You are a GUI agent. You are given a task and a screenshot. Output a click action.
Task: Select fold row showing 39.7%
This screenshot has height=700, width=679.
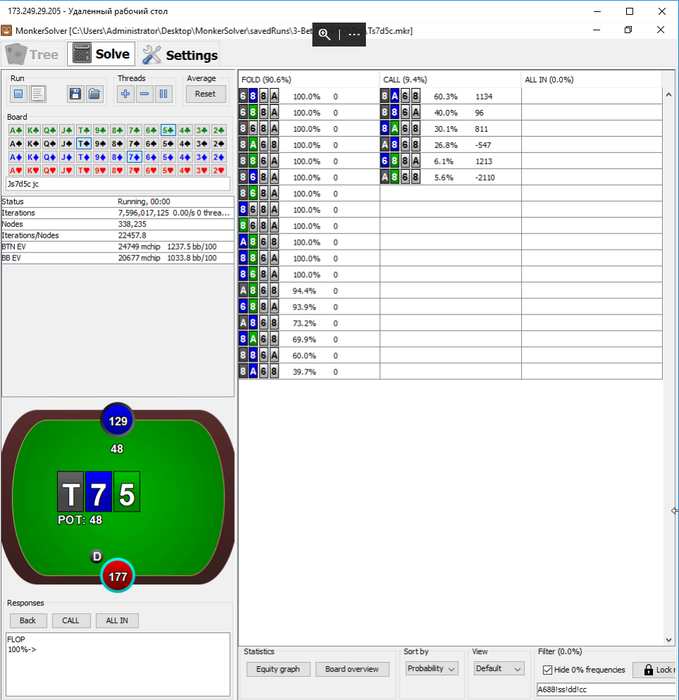(x=309, y=372)
